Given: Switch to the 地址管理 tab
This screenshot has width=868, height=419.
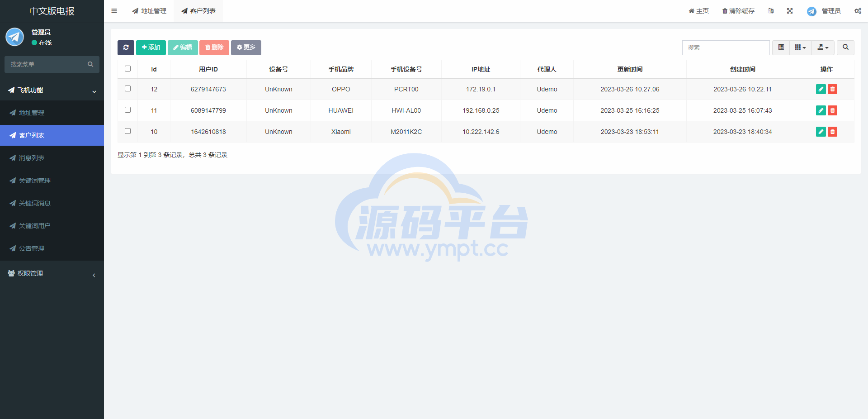Looking at the screenshot, I should click(149, 11).
